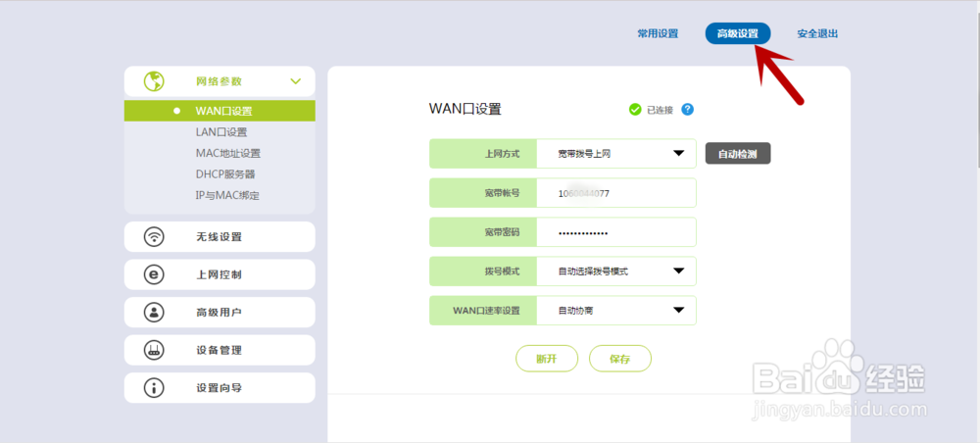Click the 断开 button
The height and width of the screenshot is (443, 980).
[546, 359]
